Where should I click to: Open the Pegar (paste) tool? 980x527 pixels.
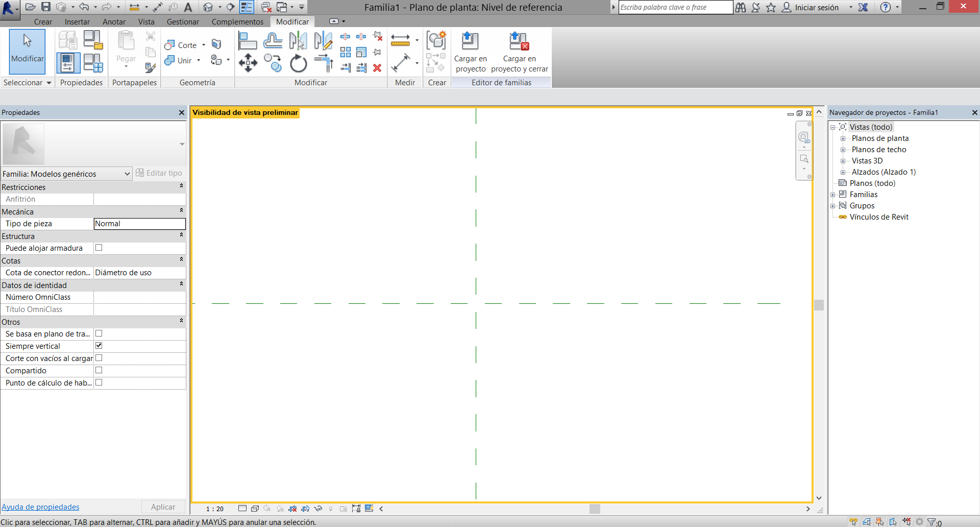[x=125, y=49]
